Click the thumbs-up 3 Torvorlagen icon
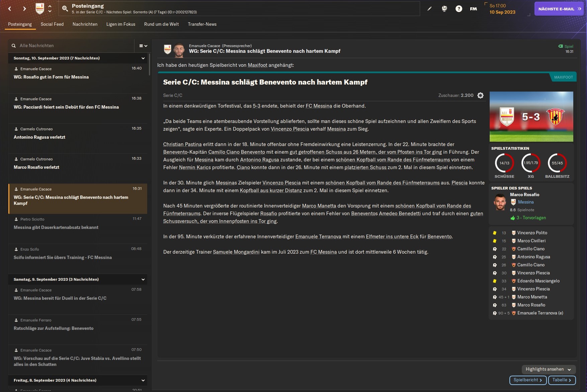587x392 pixels. pos(513,218)
